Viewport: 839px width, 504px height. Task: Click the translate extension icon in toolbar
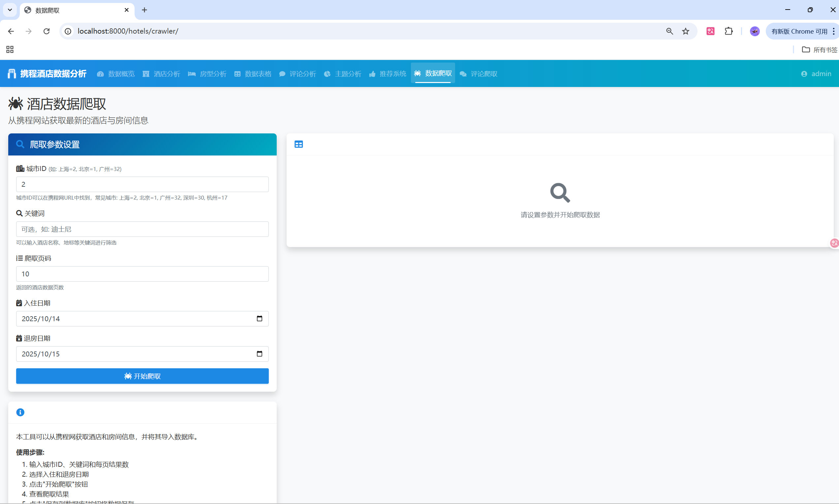[x=710, y=31]
